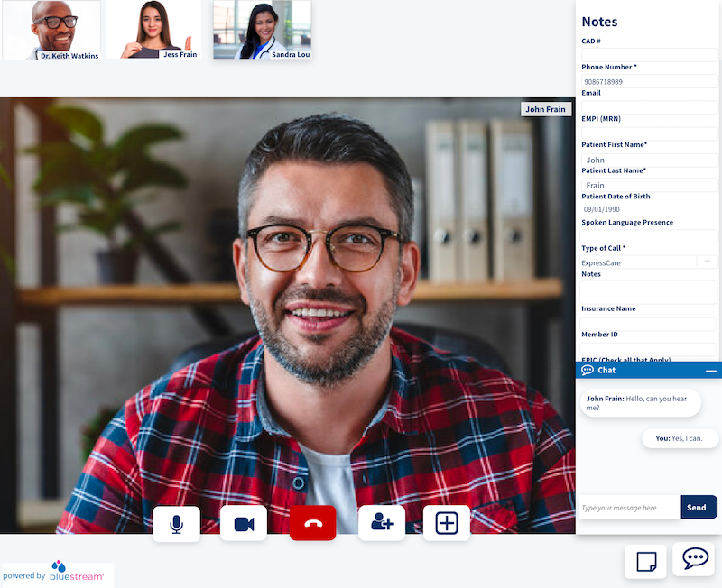This screenshot has height=588, width=722.
Task: Click the CAD # input field
Action: pyautogui.click(x=649, y=55)
